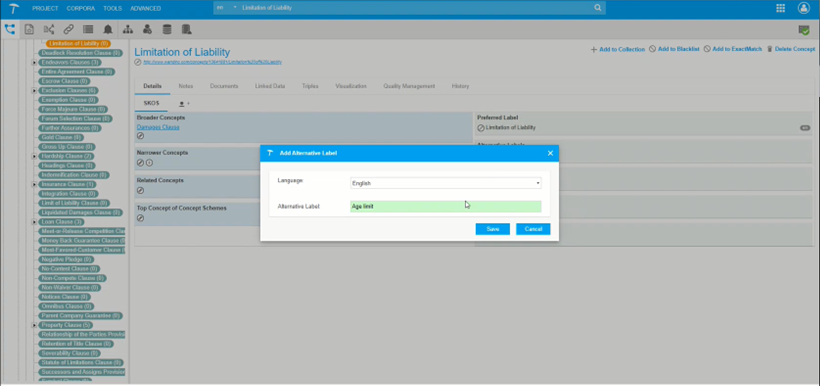Open the PROJECT menu

(45, 8)
